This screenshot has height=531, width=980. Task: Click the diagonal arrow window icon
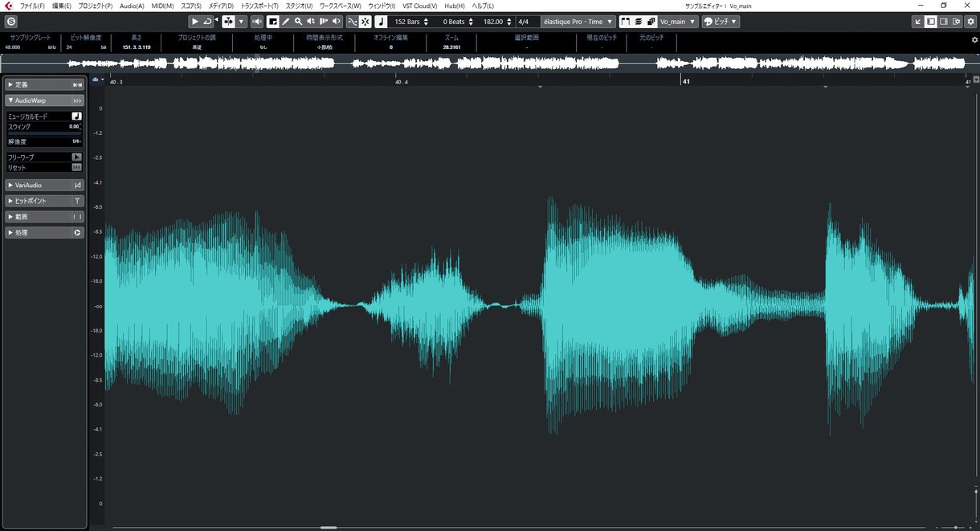[918, 22]
